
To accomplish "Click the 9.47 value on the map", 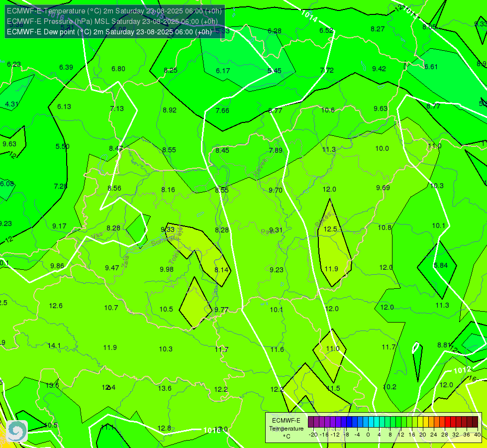I will pyautogui.click(x=112, y=268).
